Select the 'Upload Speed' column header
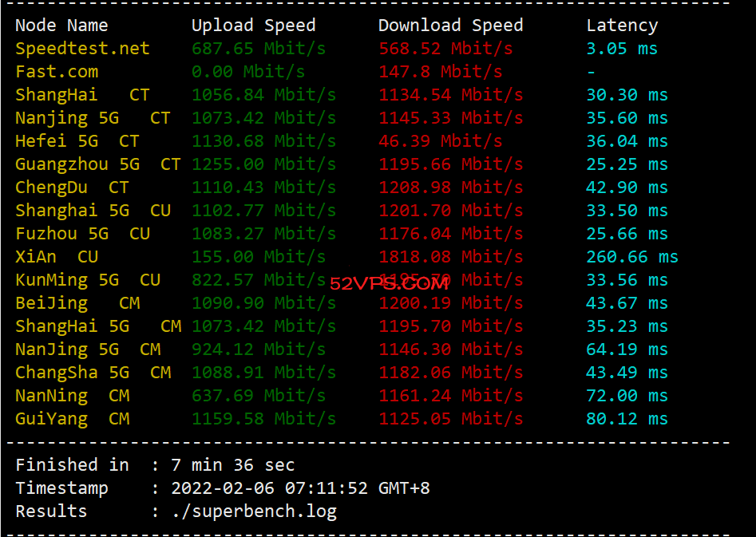The height and width of the screenshot is (537, 756). point(254,25)
